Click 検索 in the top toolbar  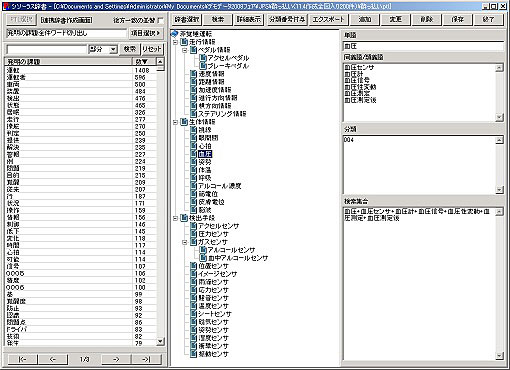point(218,19)
